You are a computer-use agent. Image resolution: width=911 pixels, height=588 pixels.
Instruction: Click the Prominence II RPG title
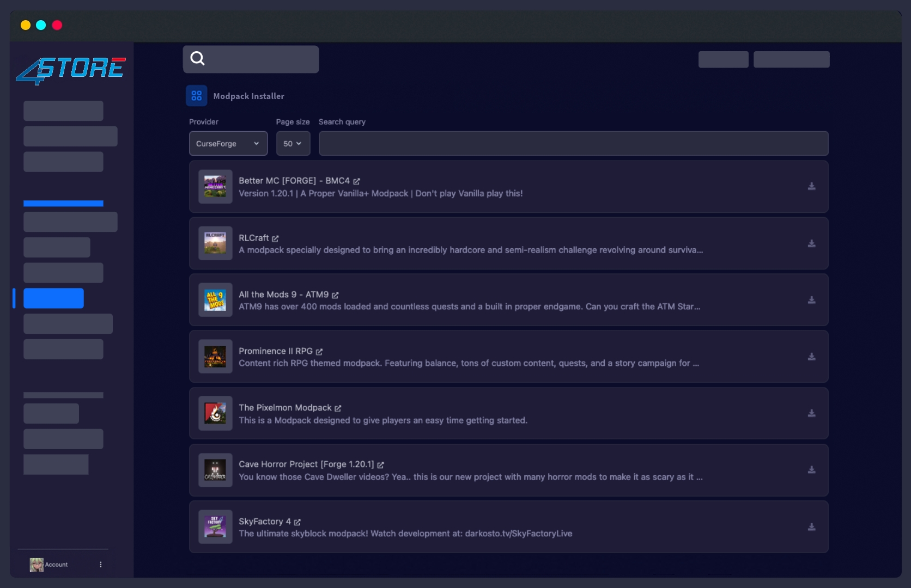pyautogui.click(x=276, y=351)
